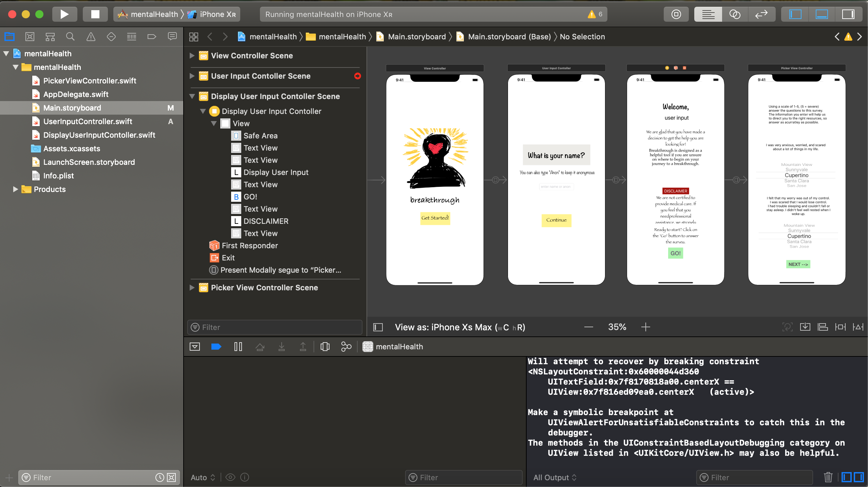Expand View Controller Scene in outline
This screenshot has height=487, width=868.
[x=192, y=56]
